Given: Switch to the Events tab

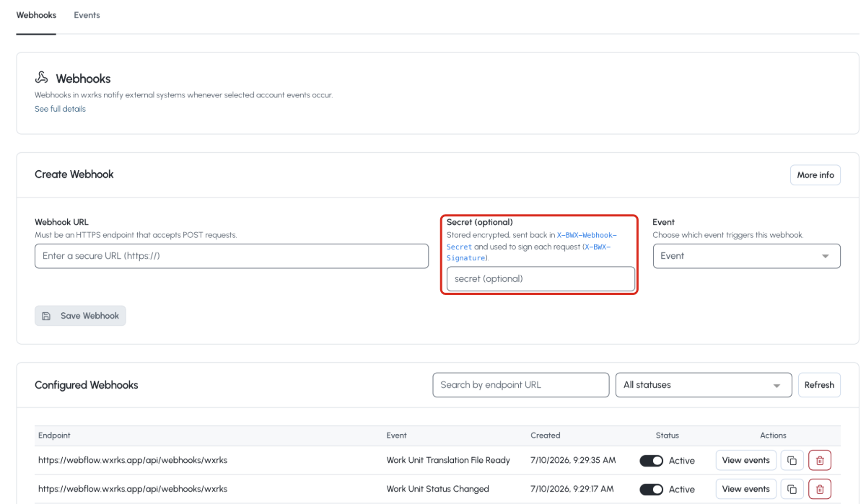Looking at the screenshot, I should click(87, 15).
